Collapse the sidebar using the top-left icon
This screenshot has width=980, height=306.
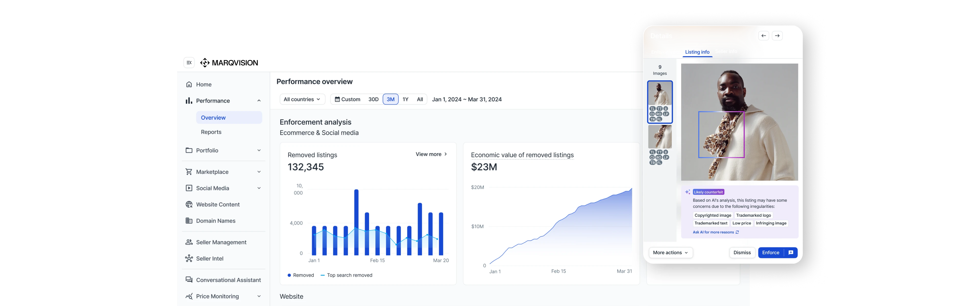[189, 62]
